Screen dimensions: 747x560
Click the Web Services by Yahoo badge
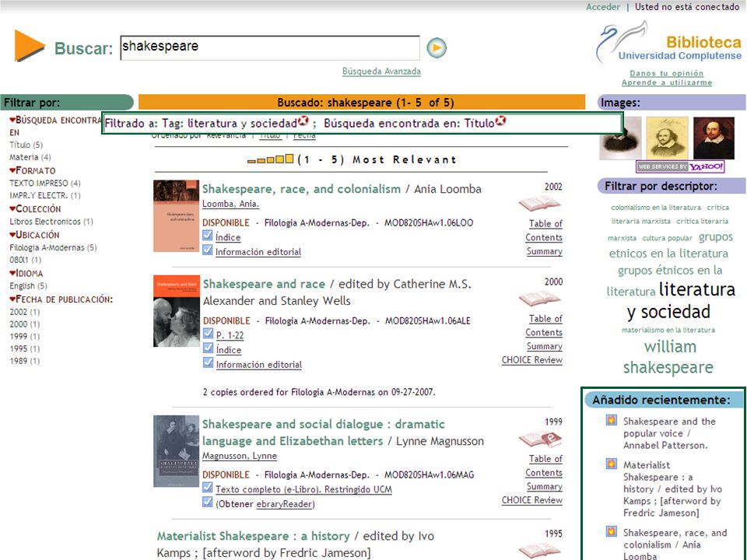click(x=680, y=166)
